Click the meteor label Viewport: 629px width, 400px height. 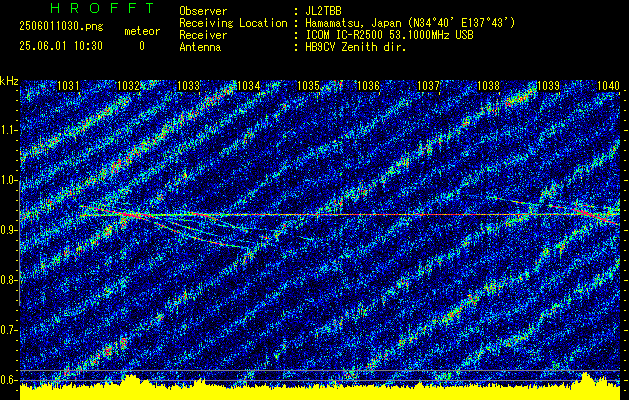[142, 31]
